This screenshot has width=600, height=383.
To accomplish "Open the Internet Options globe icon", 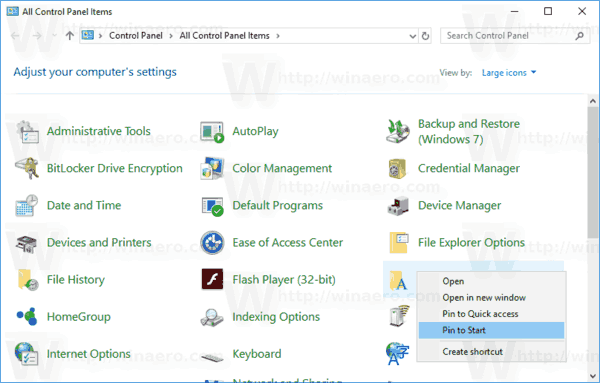I will click(x=26, y=354).
